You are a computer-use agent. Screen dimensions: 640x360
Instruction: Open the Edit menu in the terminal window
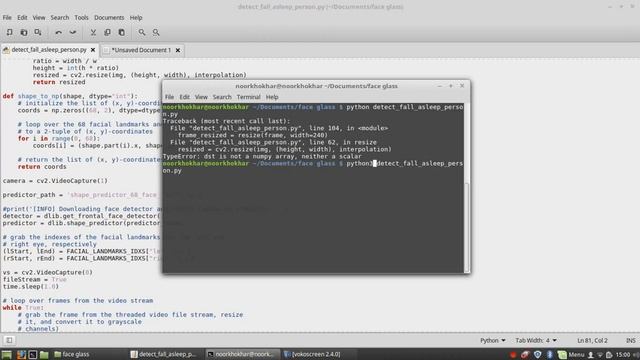(x=184, y=97)
